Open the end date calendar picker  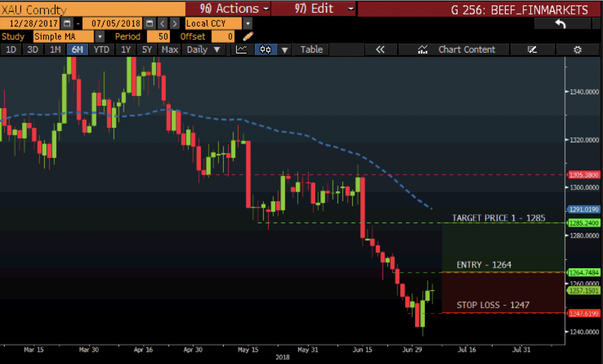coord(150,23)
